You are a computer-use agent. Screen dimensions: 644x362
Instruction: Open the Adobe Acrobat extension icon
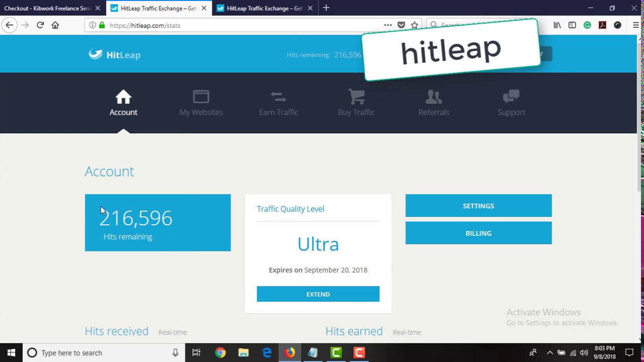coord(602,25)
